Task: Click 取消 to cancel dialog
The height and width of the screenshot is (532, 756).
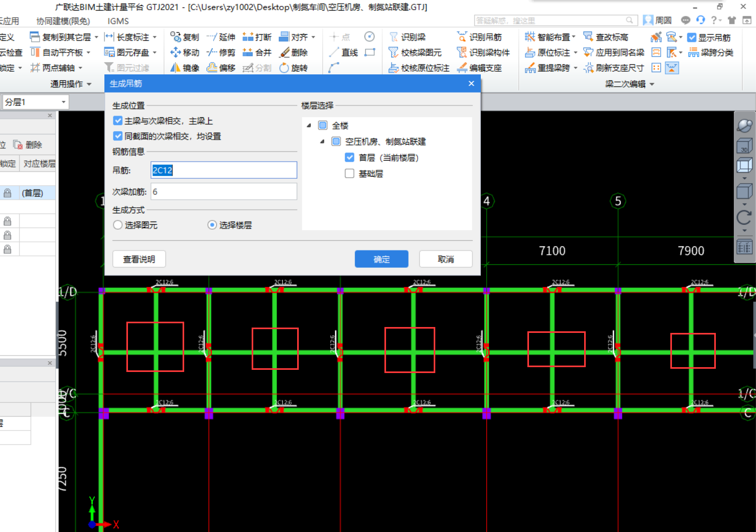Action: (446, 259)
